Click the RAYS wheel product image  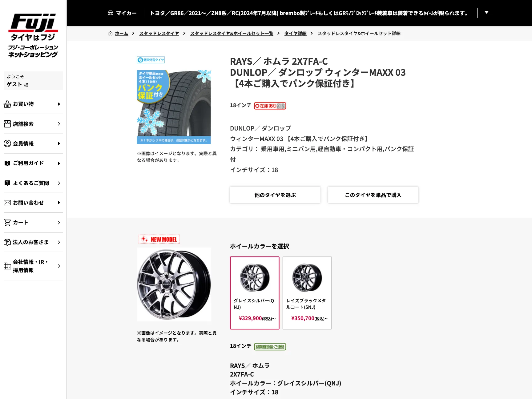(174, 284)
